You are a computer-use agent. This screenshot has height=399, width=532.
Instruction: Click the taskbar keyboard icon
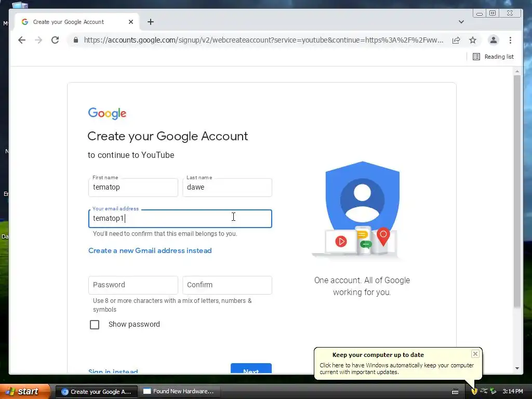point(455,392)
